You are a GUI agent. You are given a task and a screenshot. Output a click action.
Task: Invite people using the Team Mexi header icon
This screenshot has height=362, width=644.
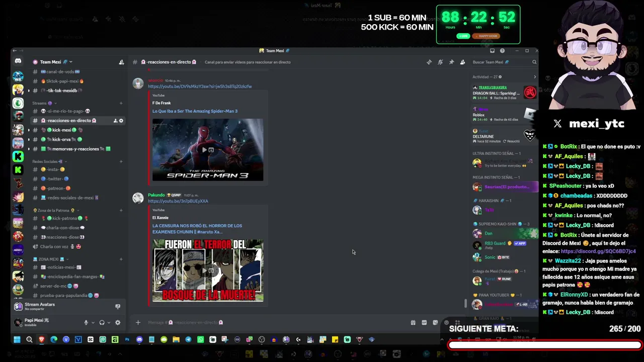(121, 62)
